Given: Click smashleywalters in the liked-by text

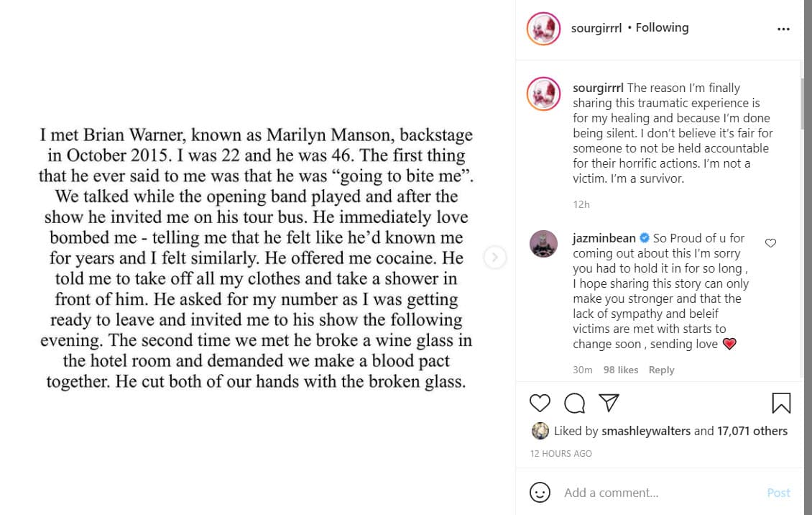Looking at the screenshot, I should (645, 431).
